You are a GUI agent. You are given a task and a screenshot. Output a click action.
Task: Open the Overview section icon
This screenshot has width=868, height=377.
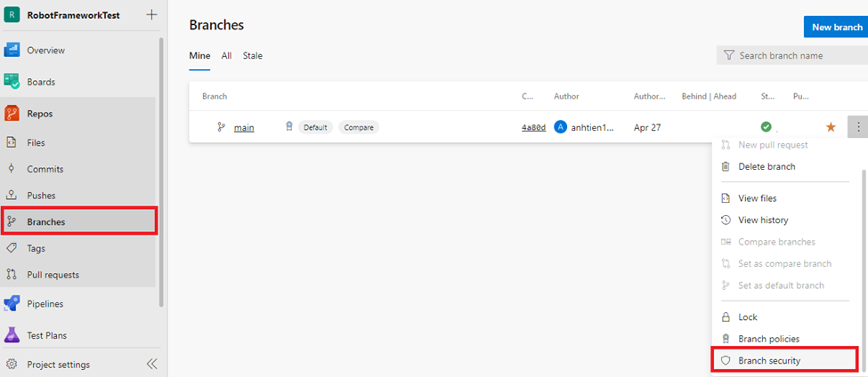coord(12,50)
